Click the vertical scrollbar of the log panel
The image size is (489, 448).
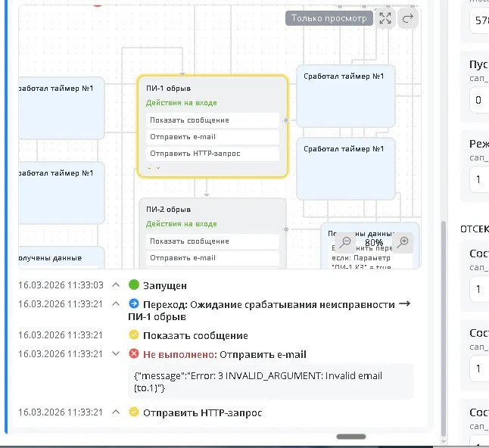tap(444, 325)
